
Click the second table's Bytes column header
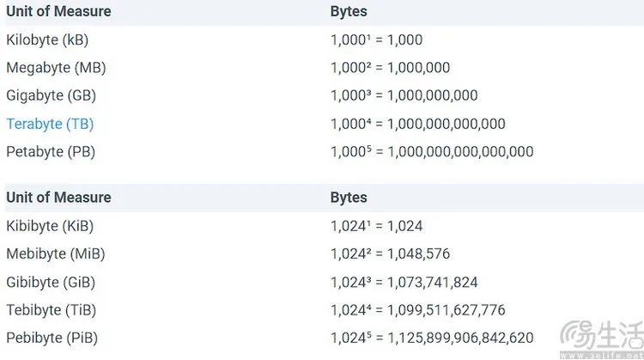(349, 198)
